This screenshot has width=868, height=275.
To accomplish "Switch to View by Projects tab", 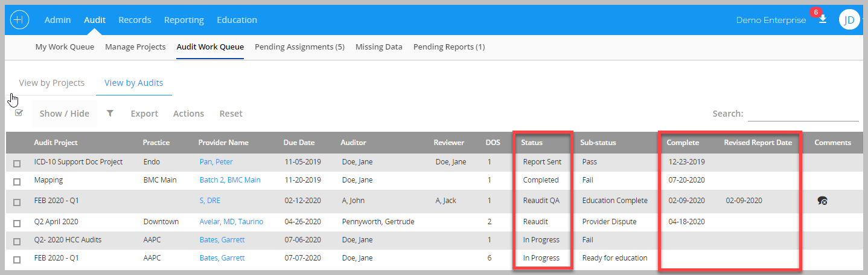I will [x=52, y=83].
